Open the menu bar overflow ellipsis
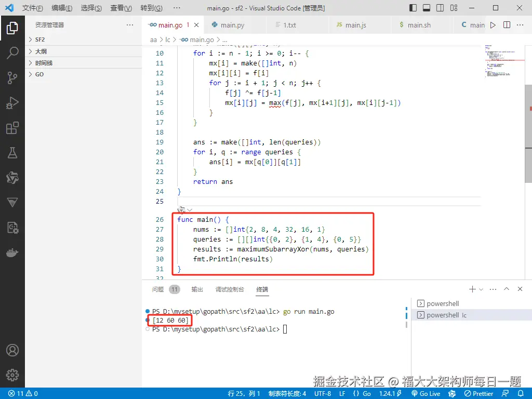 pos(177,8)
